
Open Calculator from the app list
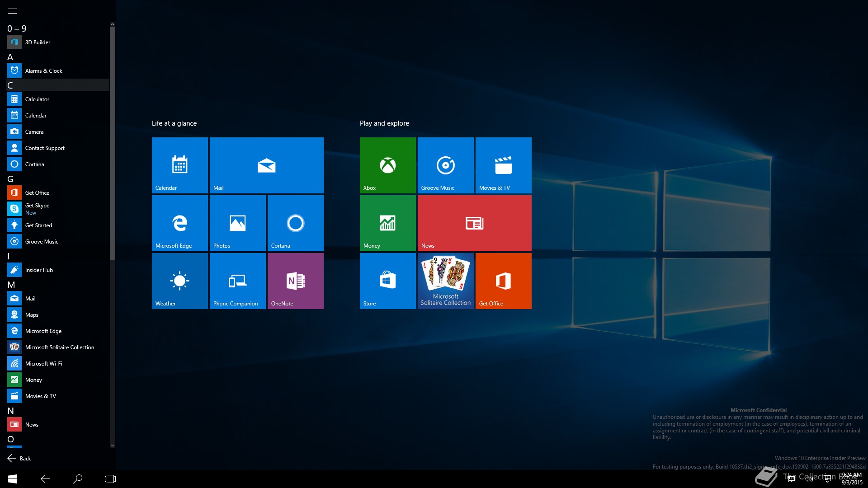(x=58, y=99)
